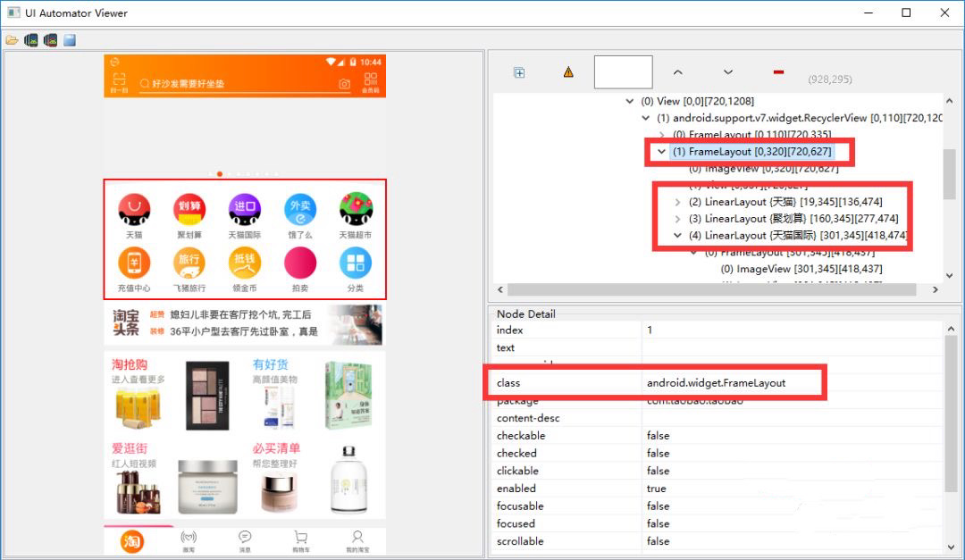Select LinearLayout {聚划算} tree row text
The width and height of the screenshot is (965, 560).
pos(793,219)
